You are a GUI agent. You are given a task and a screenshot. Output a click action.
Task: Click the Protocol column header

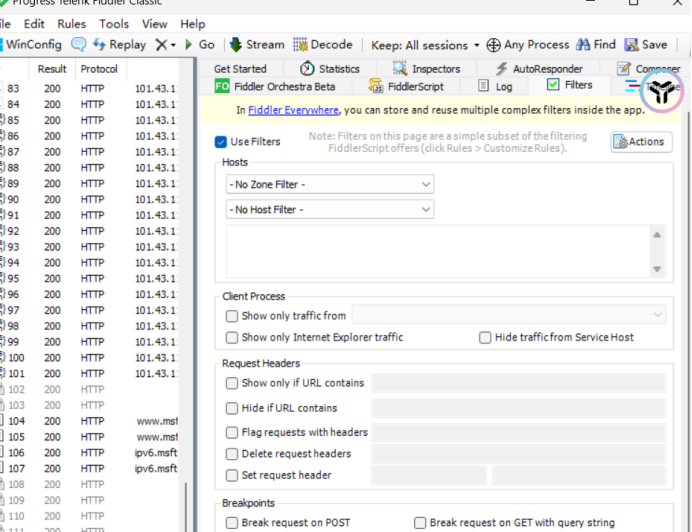click(x=99, y=69)
